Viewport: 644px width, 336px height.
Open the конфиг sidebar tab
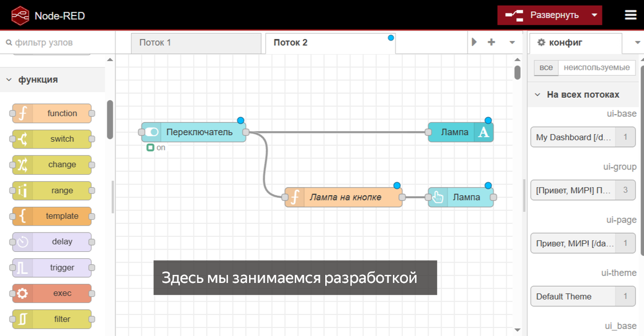coord(575,43)
